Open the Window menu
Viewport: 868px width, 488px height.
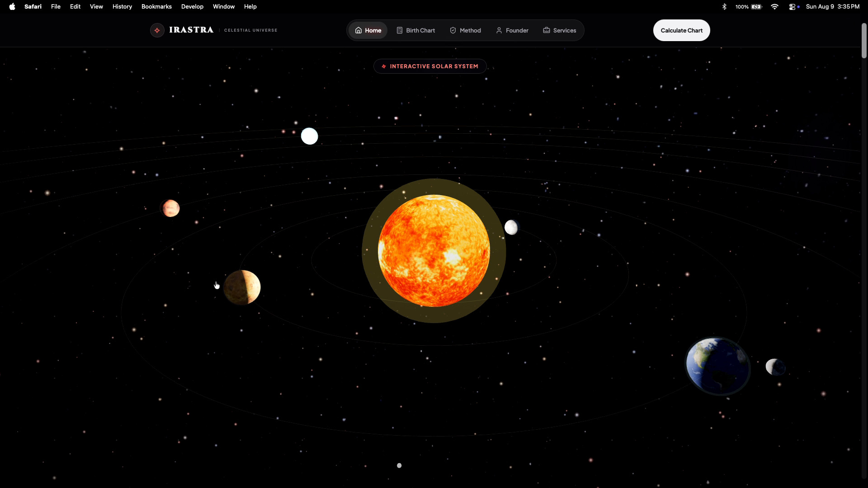[224, 6]
